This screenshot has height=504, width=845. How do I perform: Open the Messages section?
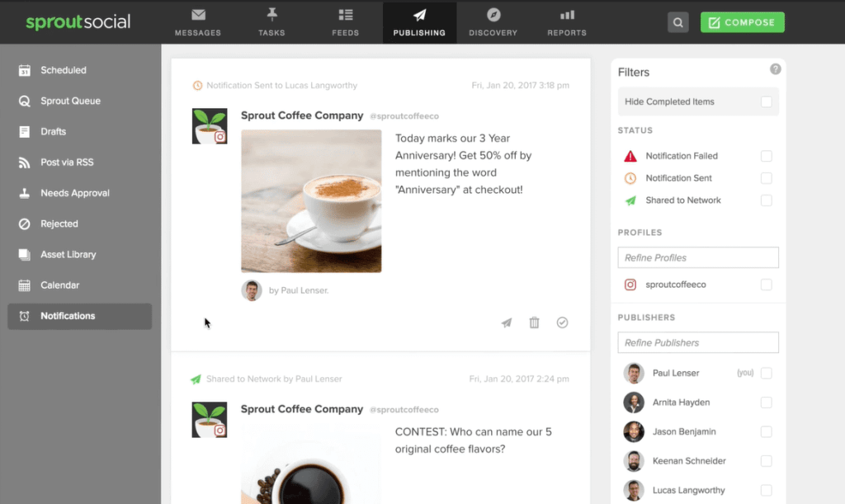click(x=197, y=22)
